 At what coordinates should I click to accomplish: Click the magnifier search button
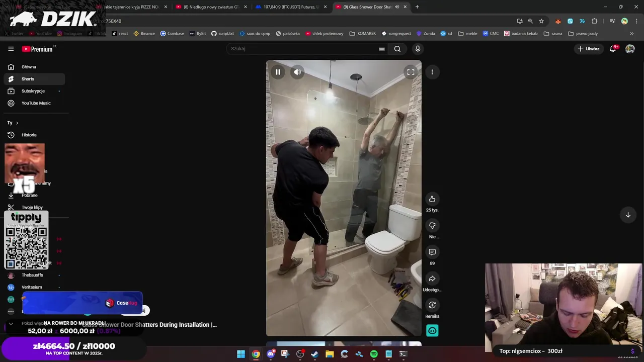click(397, 49)
